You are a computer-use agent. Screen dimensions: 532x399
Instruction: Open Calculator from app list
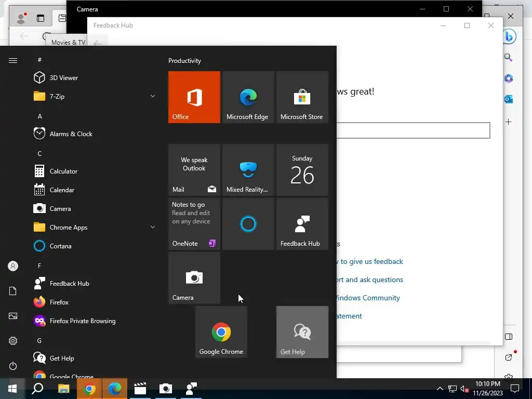point(95,171)
